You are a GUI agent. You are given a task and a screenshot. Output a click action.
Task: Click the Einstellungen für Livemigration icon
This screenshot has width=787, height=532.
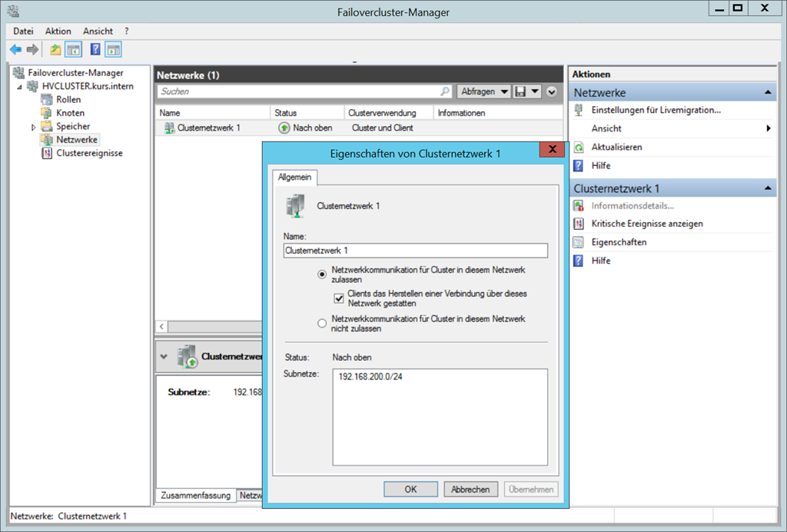click(x=579, y=110)
